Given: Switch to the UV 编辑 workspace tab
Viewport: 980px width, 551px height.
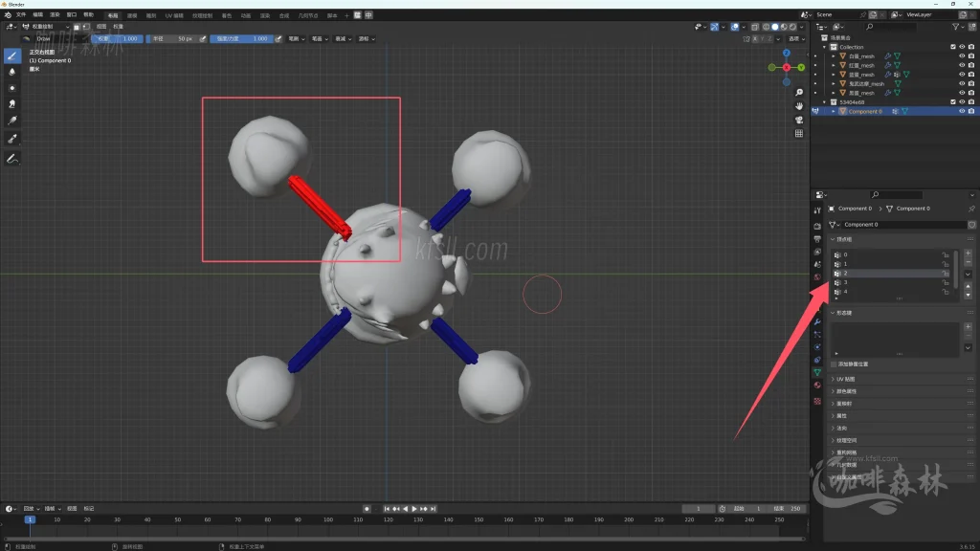Looking at the screenshot, I should [173, 15].
